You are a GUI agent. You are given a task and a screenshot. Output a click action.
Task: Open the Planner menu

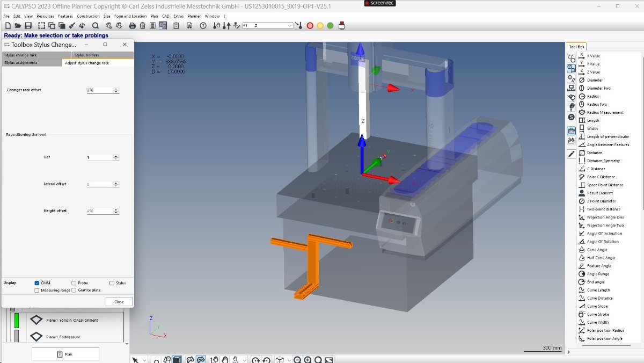click(x=194, y=16)
